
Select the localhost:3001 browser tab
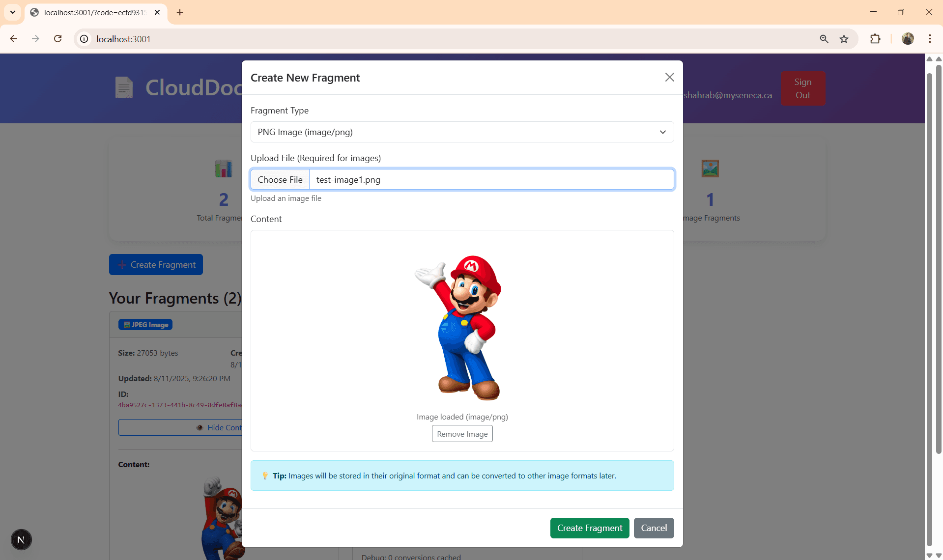pos(93,12)
